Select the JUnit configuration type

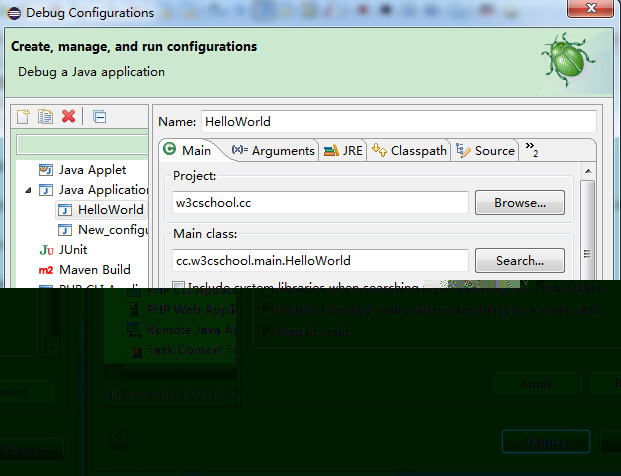pos(63,250)
